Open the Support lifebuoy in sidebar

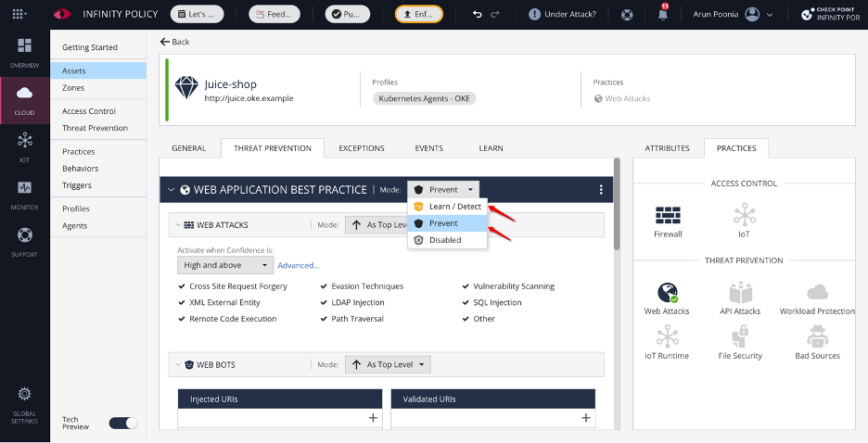tap(24, 235)
